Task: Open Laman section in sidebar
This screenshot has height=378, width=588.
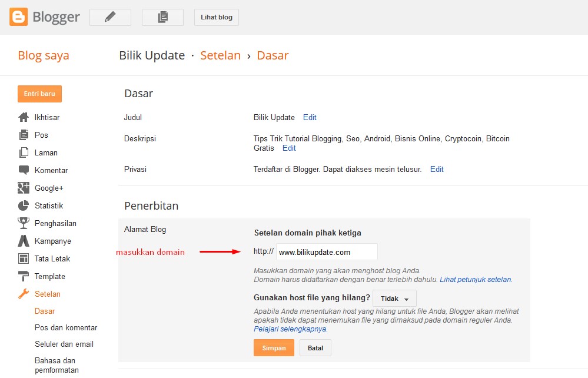Action: [x=46, y=152]
